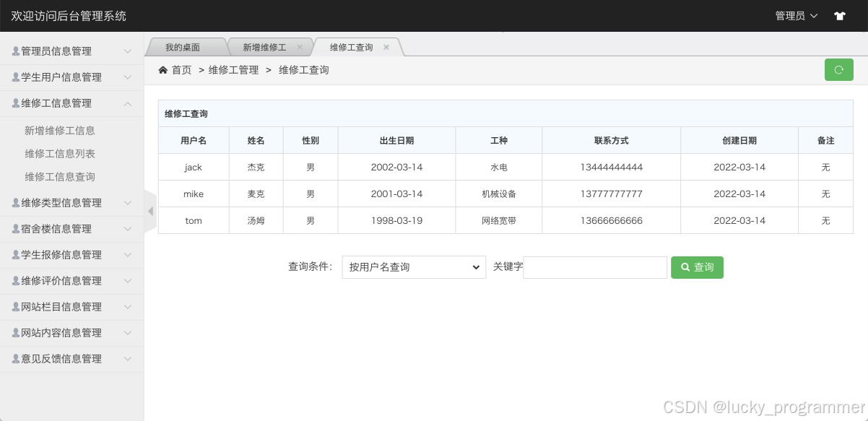Click user icon beside 网站内容信息管理
Image resolution: width=868 pixels, height=421 pixels.
click(x=16, y=333)
